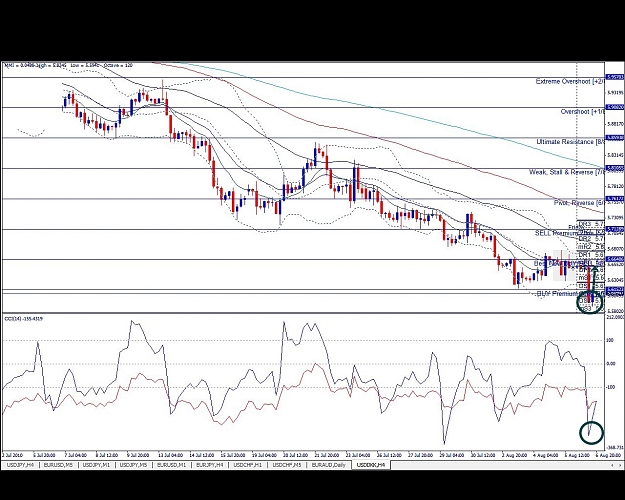Viewport: 625px width, 500px height.
Task: Click the 7 Jul 04:00 time label
Action: coord(75,455)
